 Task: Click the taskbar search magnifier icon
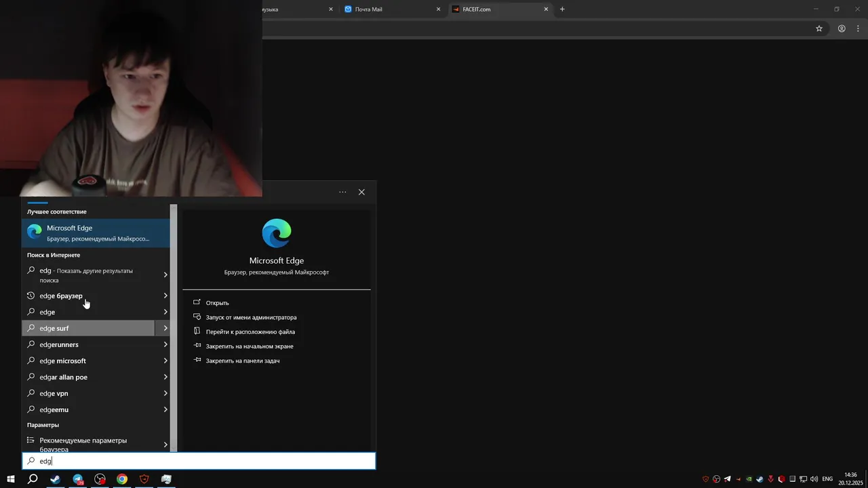33,479
